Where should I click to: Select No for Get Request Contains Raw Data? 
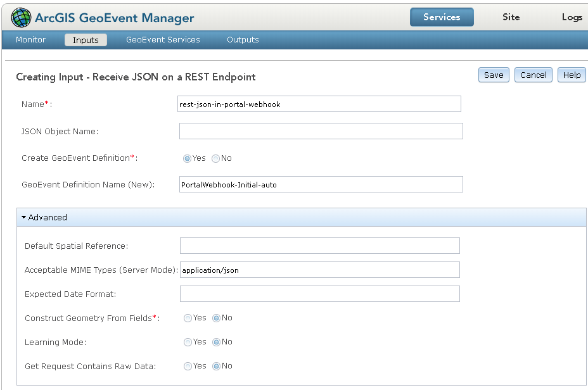(216, 366)
